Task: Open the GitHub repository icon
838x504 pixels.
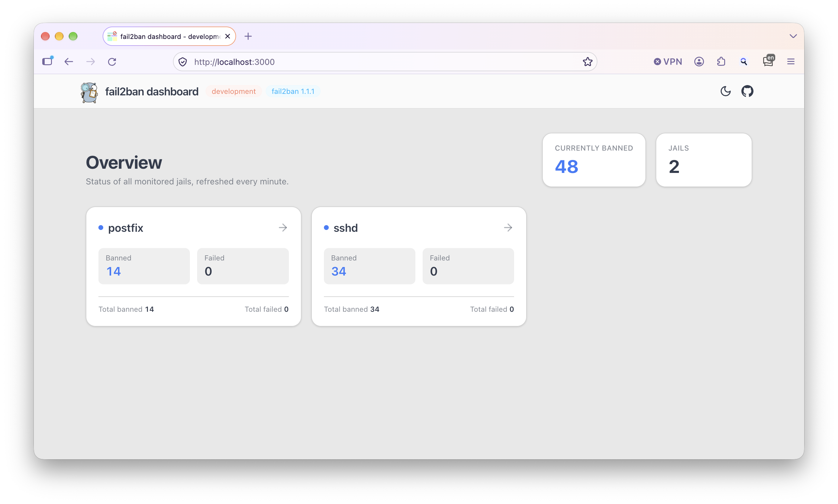Action: pyautogui.click(x=747, y=91)
